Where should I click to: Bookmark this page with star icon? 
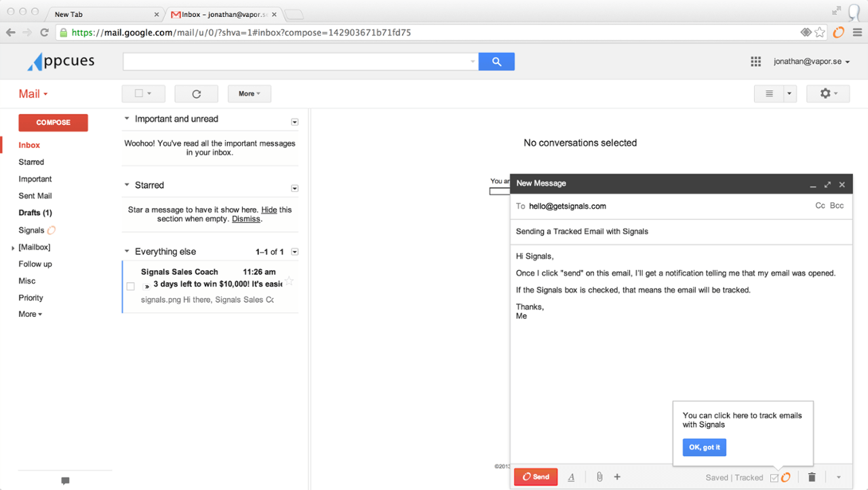(820, 32)
